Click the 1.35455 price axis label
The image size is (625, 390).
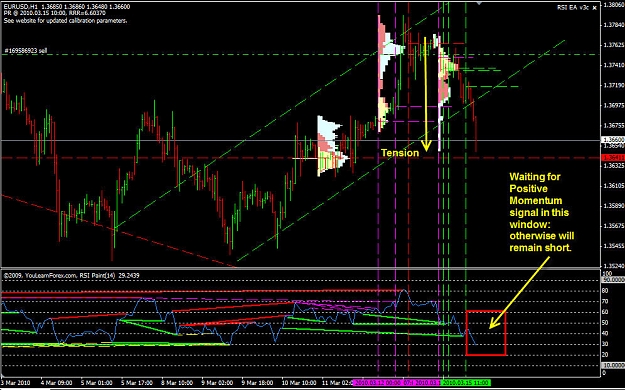tap(614, 246)
